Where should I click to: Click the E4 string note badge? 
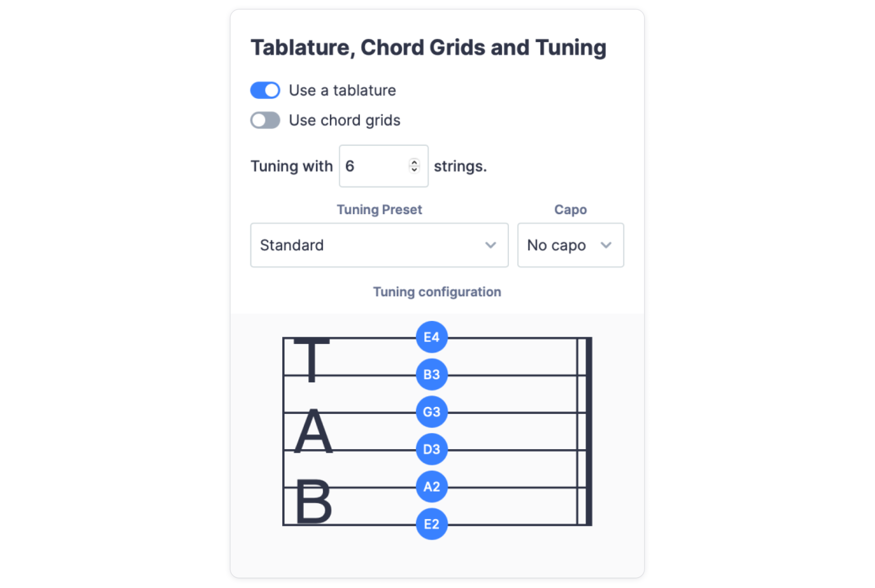pyautogui.click(x=431, y=337)
